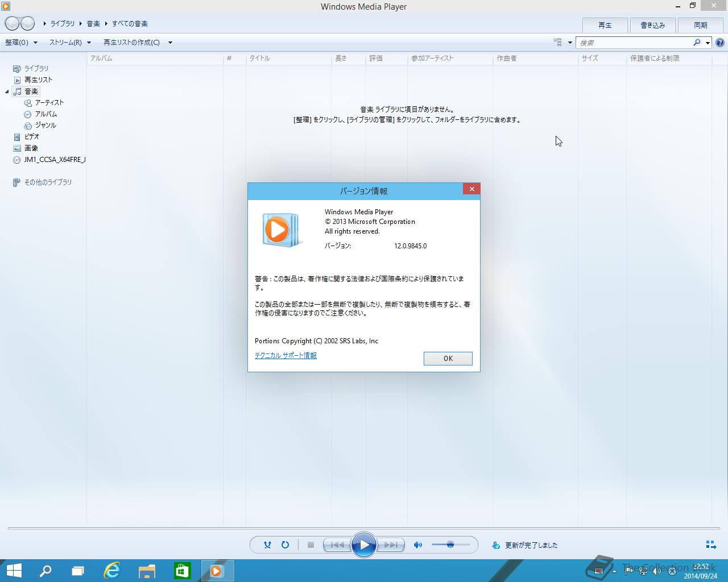
Task: Click the large Play button
Action: click(364, 544)
